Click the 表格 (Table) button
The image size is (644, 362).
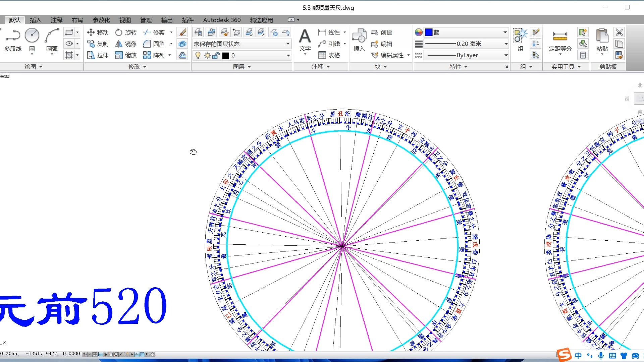point(329,55)
